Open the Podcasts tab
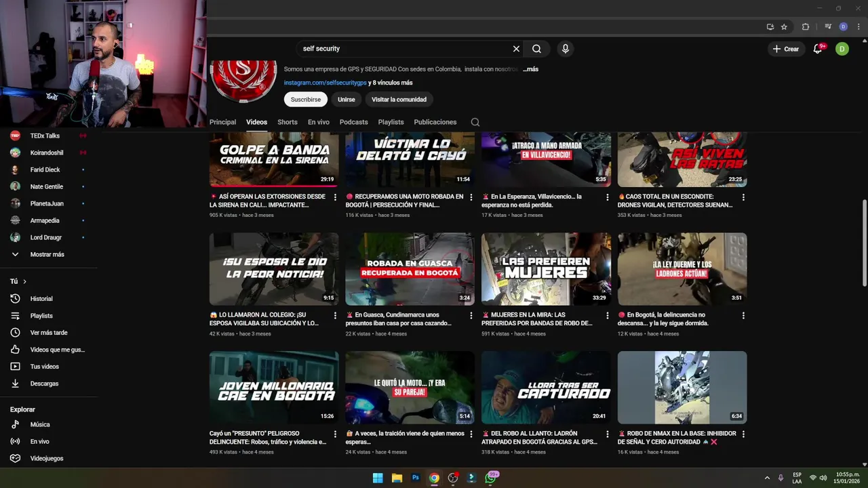The width and height of the screenshot is (868, 488). 354,122
